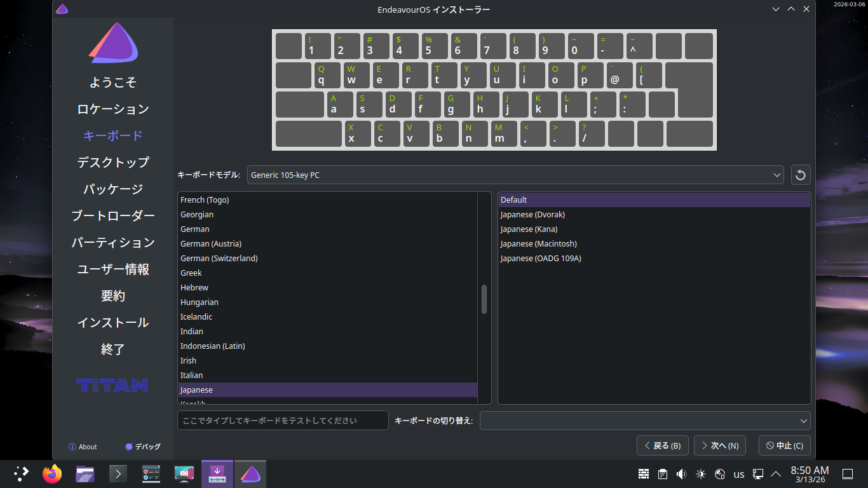The width and height of the screenshot is (868, 488).
Task: Open the disks and devices tray icon
Action: tap(720, 474)
